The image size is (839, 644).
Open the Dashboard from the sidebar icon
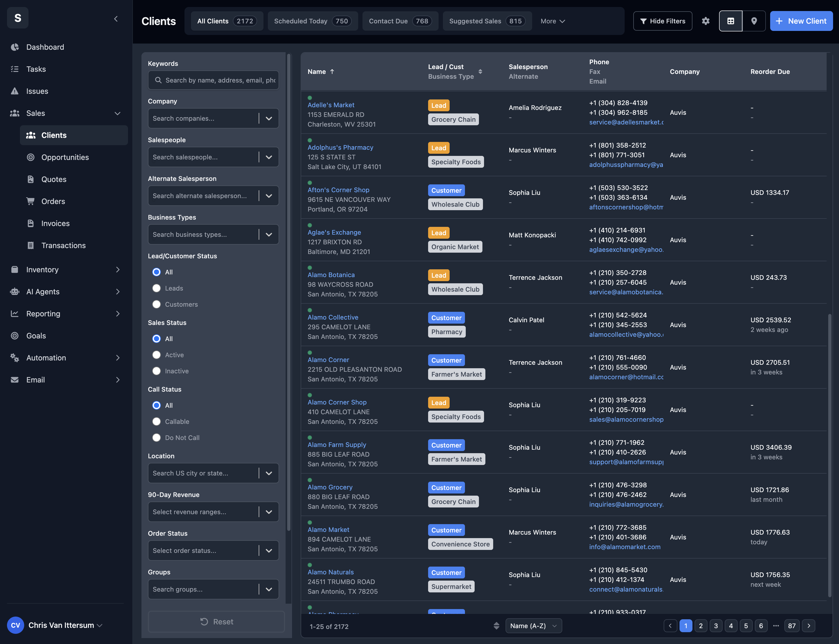15,47
